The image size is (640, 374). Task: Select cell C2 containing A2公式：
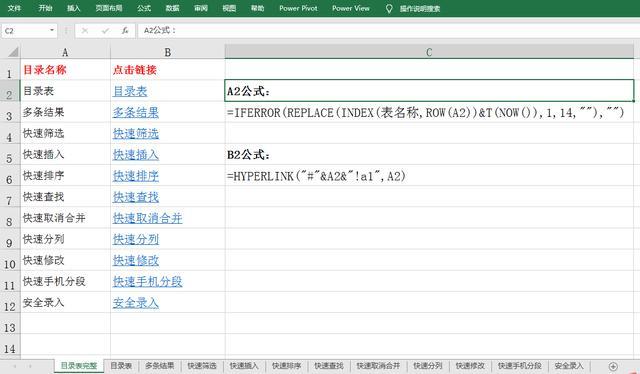429,91
